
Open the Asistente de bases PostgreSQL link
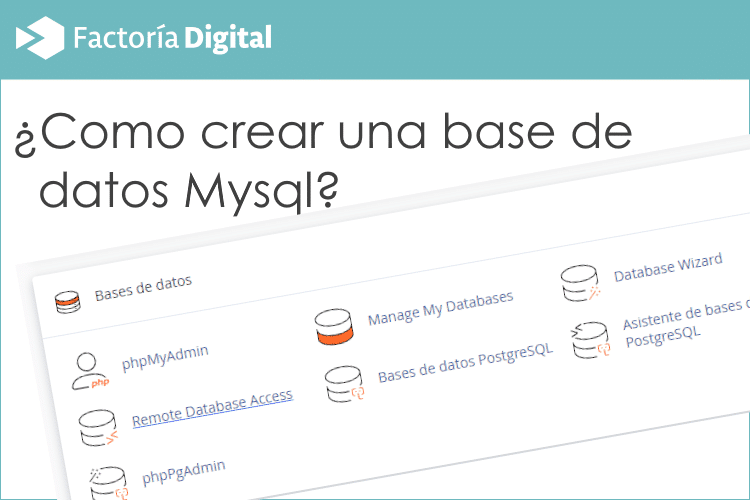(686, 322)
